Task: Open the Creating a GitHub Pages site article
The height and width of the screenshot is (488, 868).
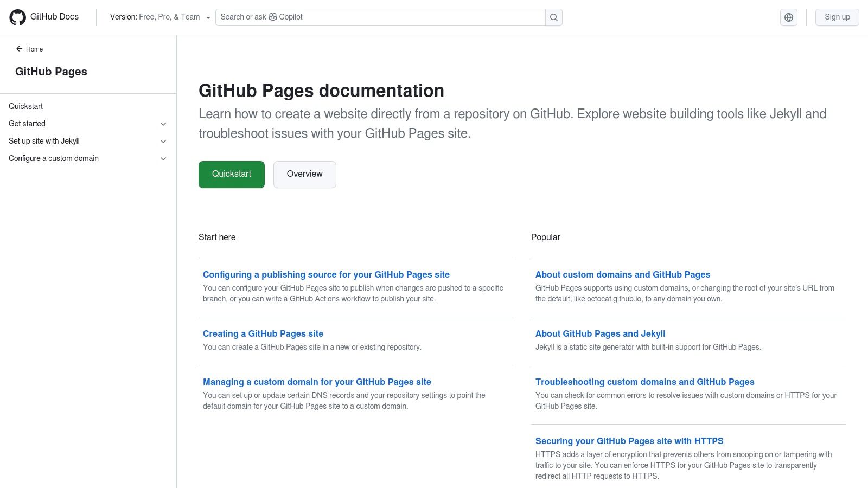Action: [263, 333]
